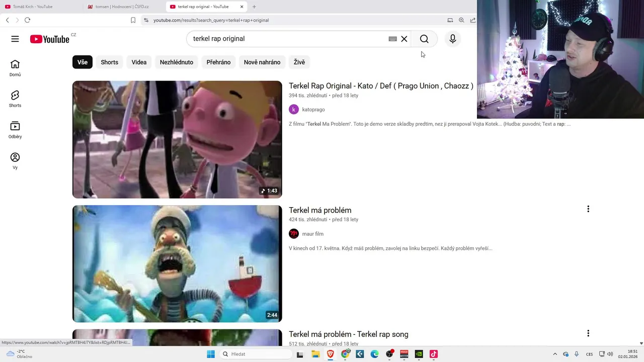The image size is (644, 362).
Task: Select the Shorts filter chip
Action: (x=109, y=62)
